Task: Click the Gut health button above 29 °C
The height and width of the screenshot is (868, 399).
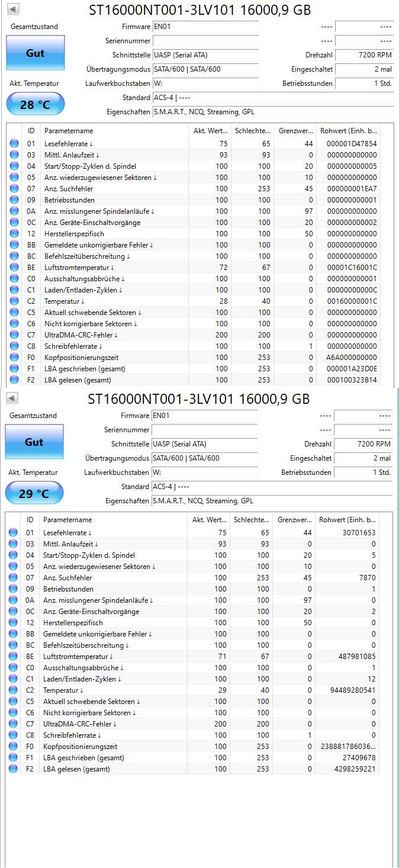Action: tap(34, 442)
